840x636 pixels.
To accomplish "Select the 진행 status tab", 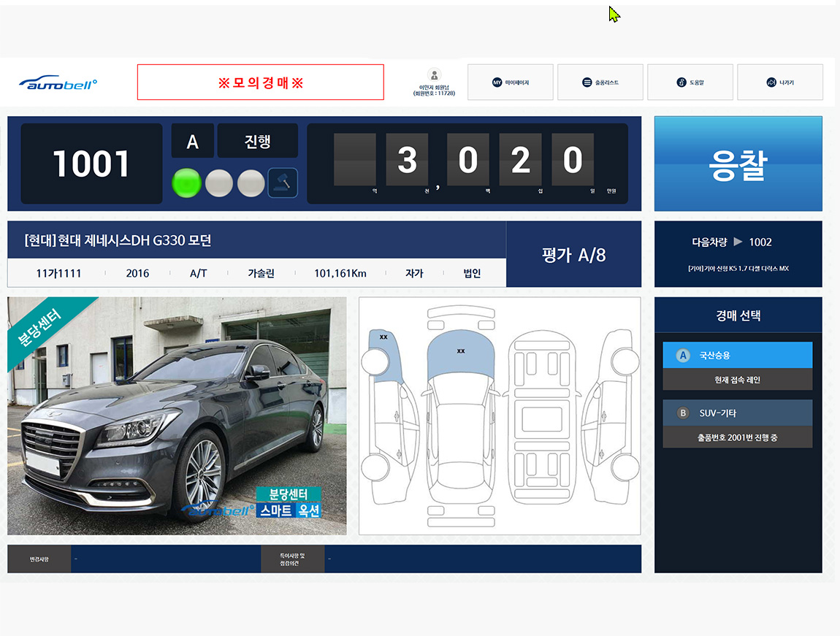I will (257, 141).
